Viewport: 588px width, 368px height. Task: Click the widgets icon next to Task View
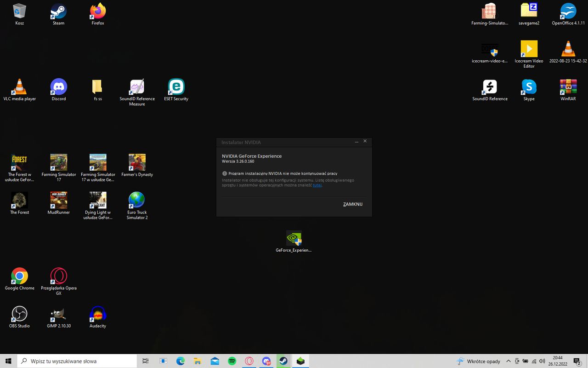[163, 361]
